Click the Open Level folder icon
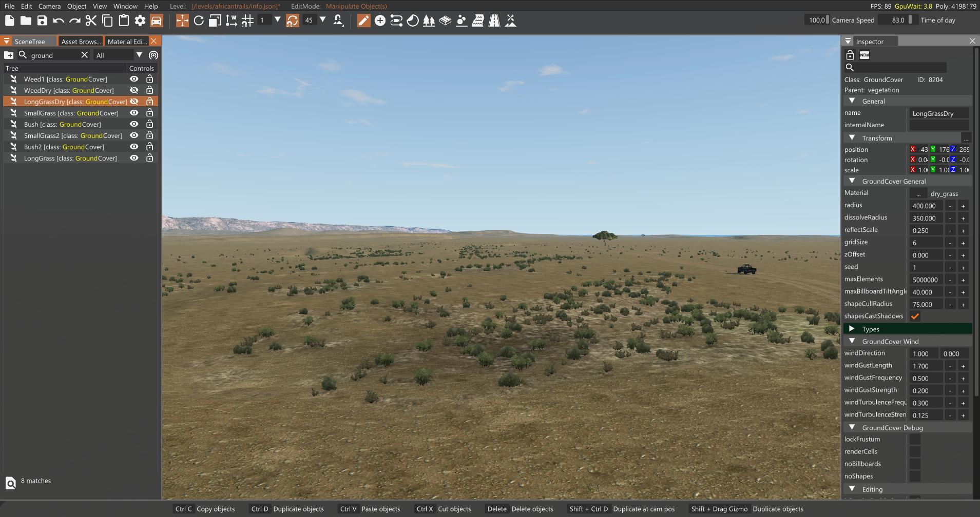 26,21
